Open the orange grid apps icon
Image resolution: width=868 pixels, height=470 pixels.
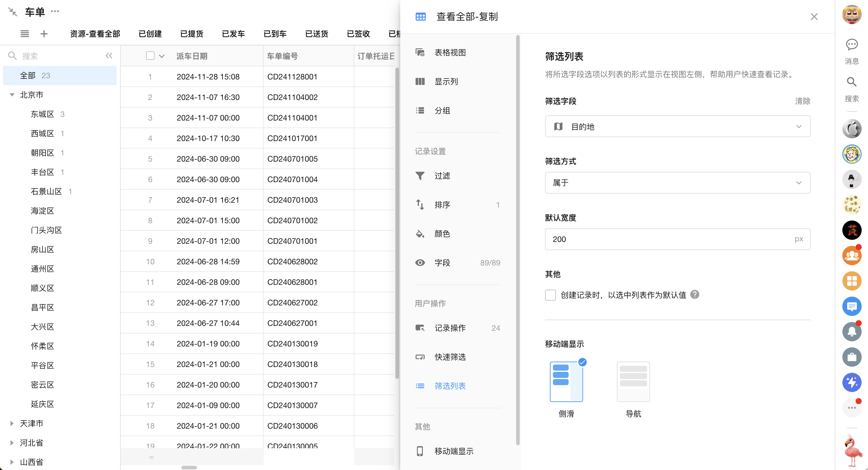[x=852, y=281]
